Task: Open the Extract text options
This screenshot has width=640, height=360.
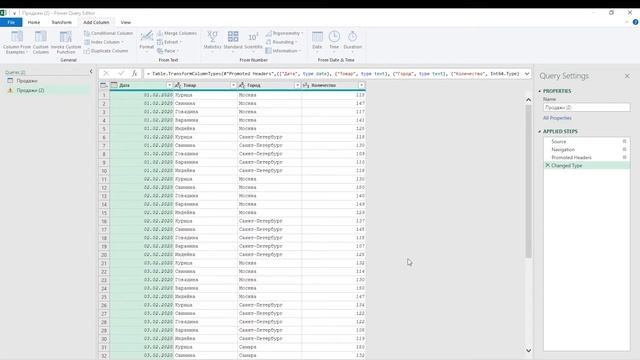Action: [169, 42]
